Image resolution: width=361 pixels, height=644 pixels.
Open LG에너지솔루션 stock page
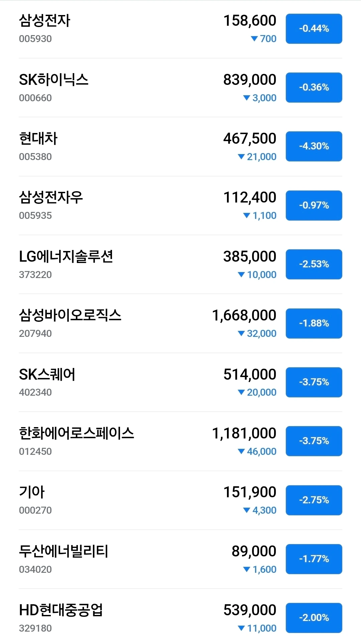[66, 257]
